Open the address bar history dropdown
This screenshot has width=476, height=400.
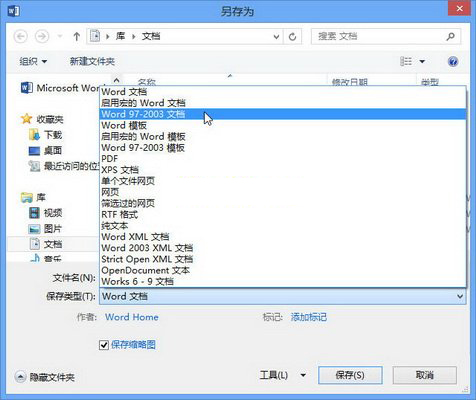pyautogui.click(x=276, y=36)
